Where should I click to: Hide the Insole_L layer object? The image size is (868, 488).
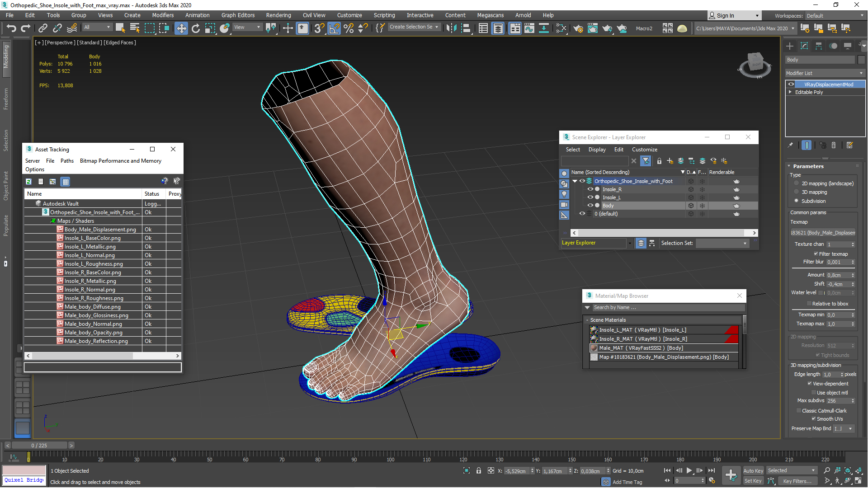point(590,197)
